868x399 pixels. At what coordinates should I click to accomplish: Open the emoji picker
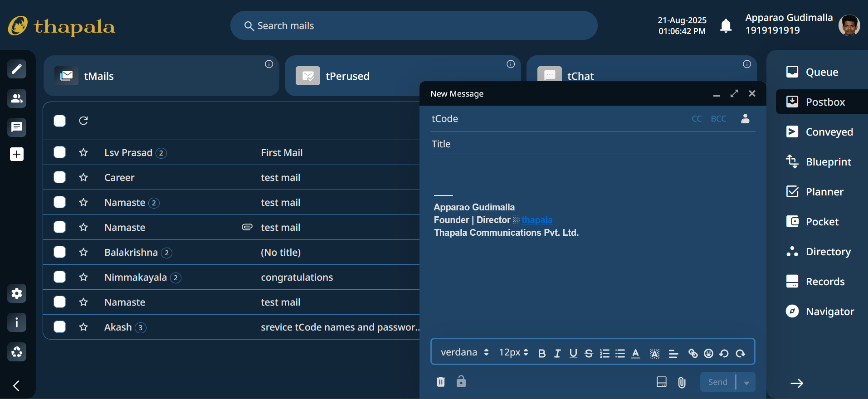(708, 354)
